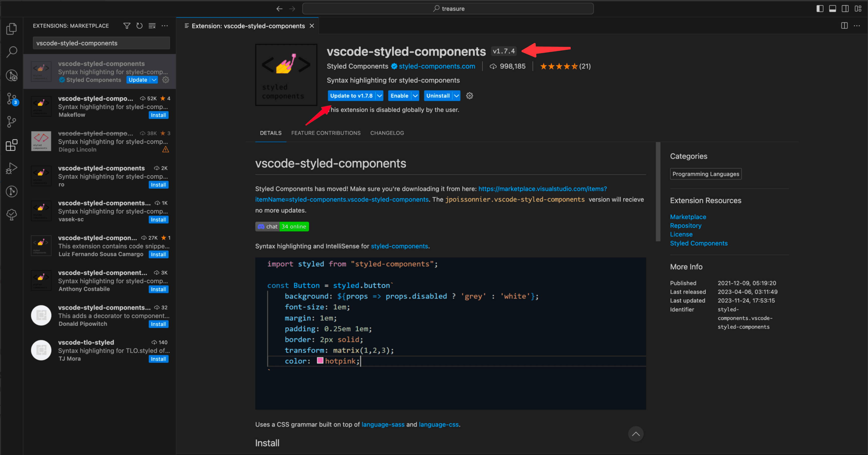Expand the Update to v1.7.8 dropdown arrow
Viewport: 868px width, 455px height.
(379, 96)
